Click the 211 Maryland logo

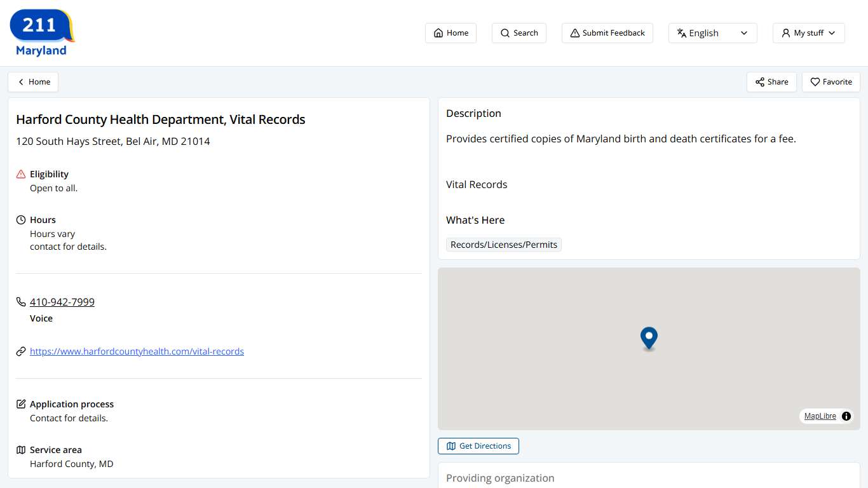(x=41, y=31)
